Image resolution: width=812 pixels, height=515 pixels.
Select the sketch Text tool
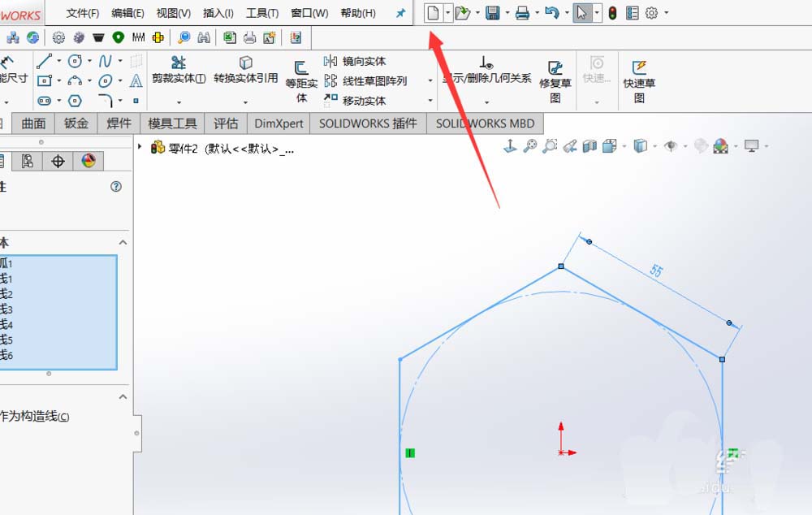pos(136,81)
